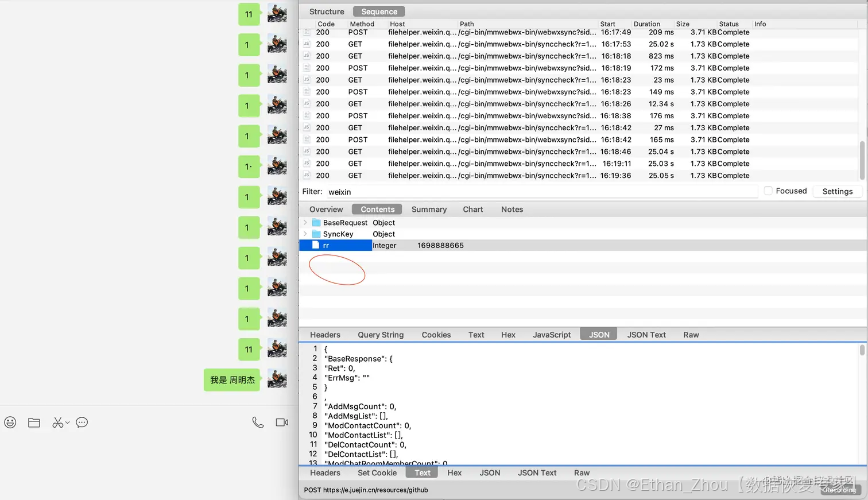
Task: Open the Settings button next to filter
Action: coord(838,192)
